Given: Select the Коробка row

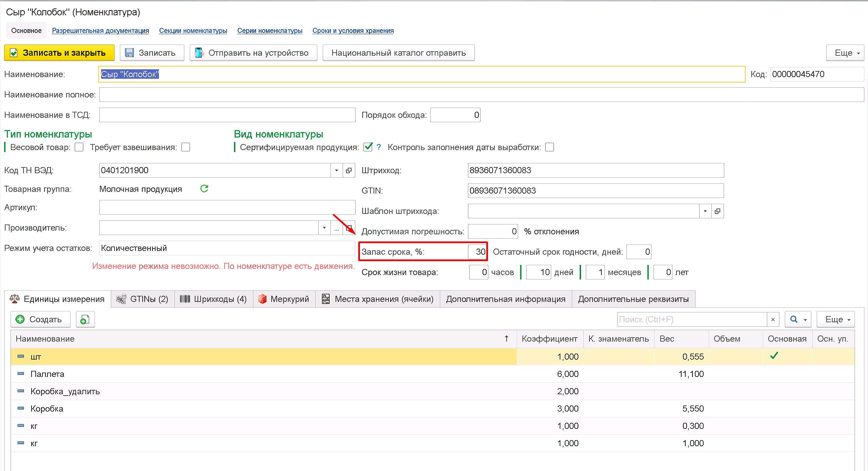Looking at the screenshot, I should point(432,408).
